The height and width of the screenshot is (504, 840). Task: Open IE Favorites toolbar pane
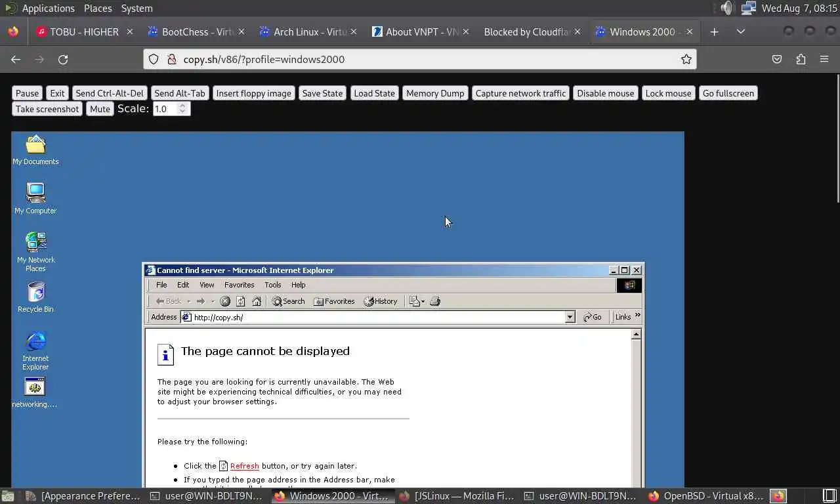click(334, 301)
